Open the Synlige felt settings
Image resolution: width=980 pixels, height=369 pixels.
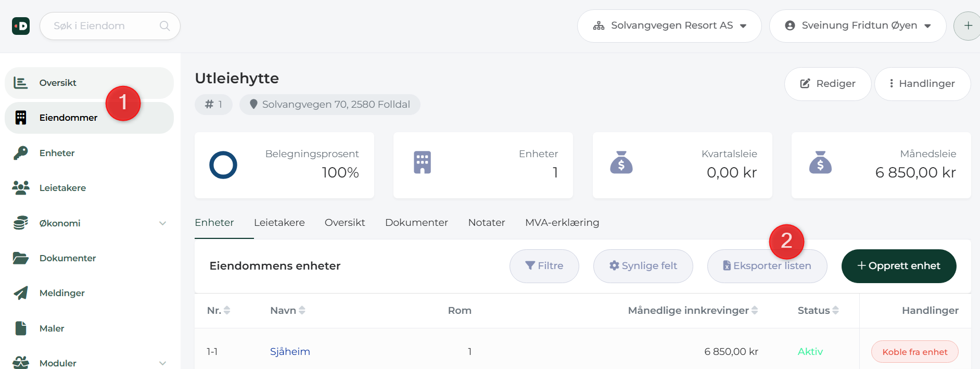click(x=643, y=266)
